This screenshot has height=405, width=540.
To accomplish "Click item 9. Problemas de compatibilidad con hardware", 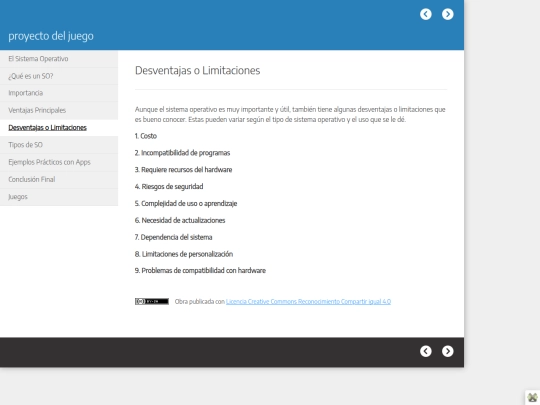I will tap(200, 271).
